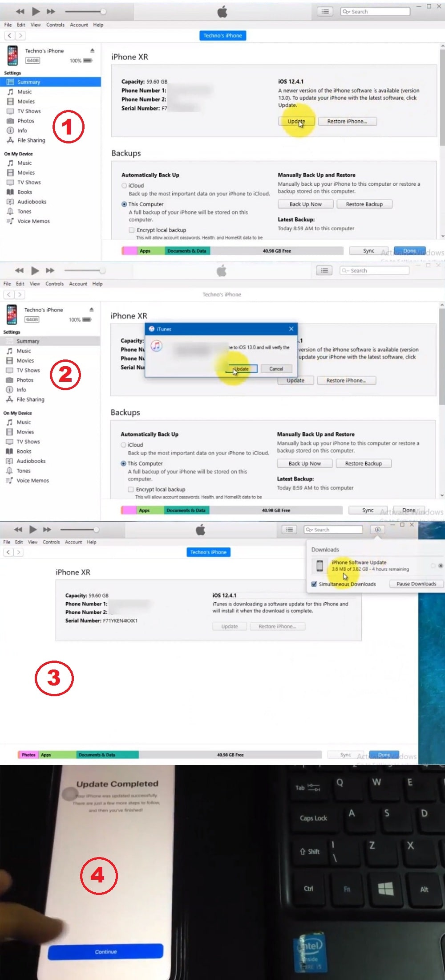The height and width of the screenshot is (980, 445).
Task: Cancel the iPhone Software Update download with its x icon
Action: (x=441, y=566)
